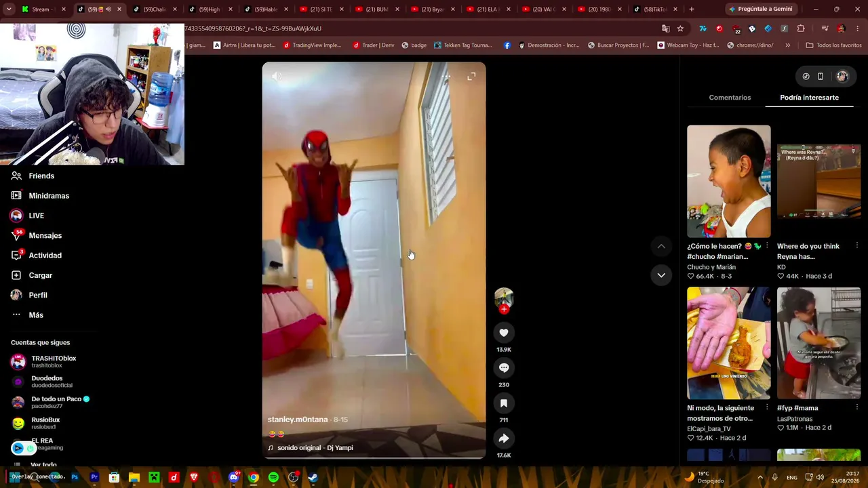Open options for #fyp #mama video

pos(857,407)
